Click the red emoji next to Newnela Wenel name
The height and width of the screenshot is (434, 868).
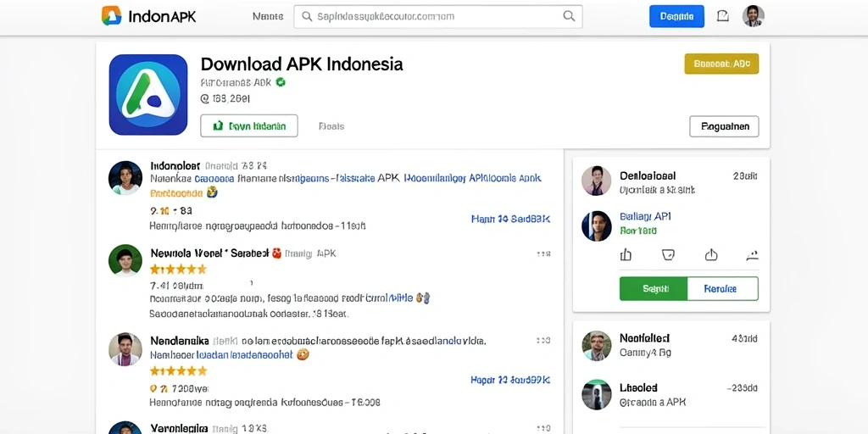coord(277,253)
